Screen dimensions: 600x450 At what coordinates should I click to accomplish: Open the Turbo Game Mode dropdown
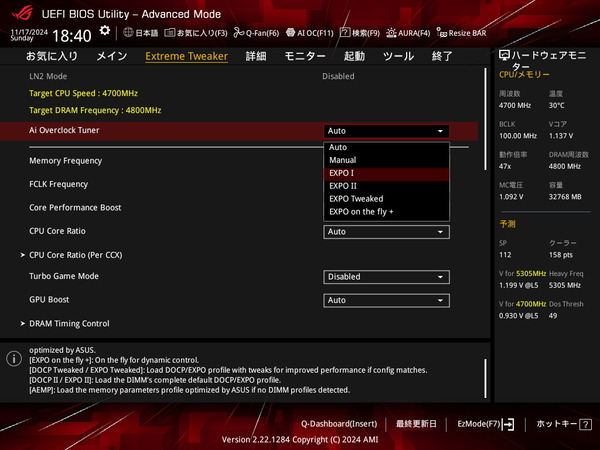coord(386,277)
